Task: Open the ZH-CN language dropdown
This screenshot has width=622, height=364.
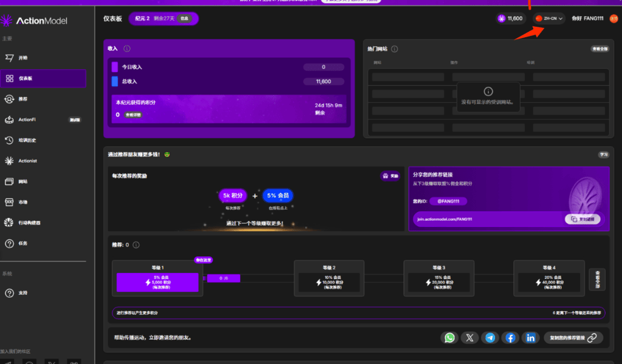Action: 549,19
